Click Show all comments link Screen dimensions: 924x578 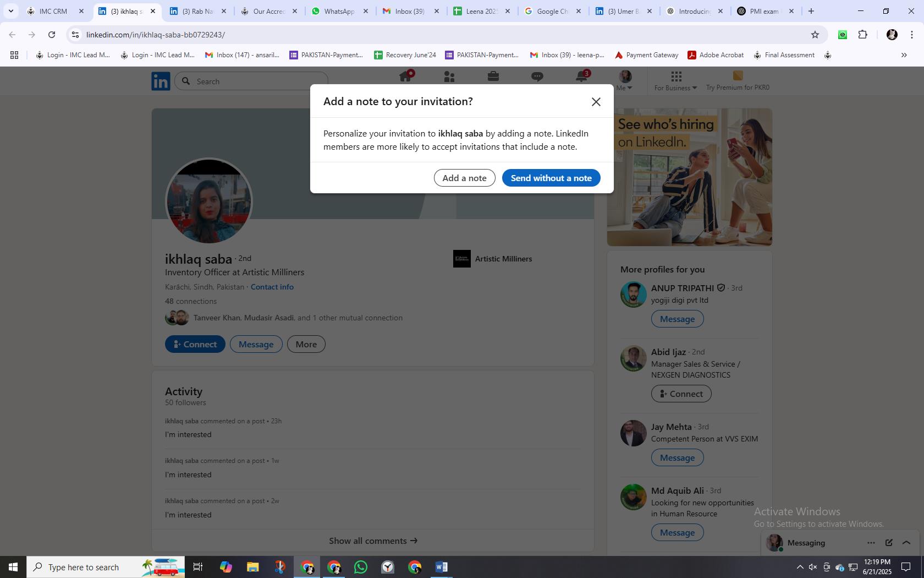point(373,541)
